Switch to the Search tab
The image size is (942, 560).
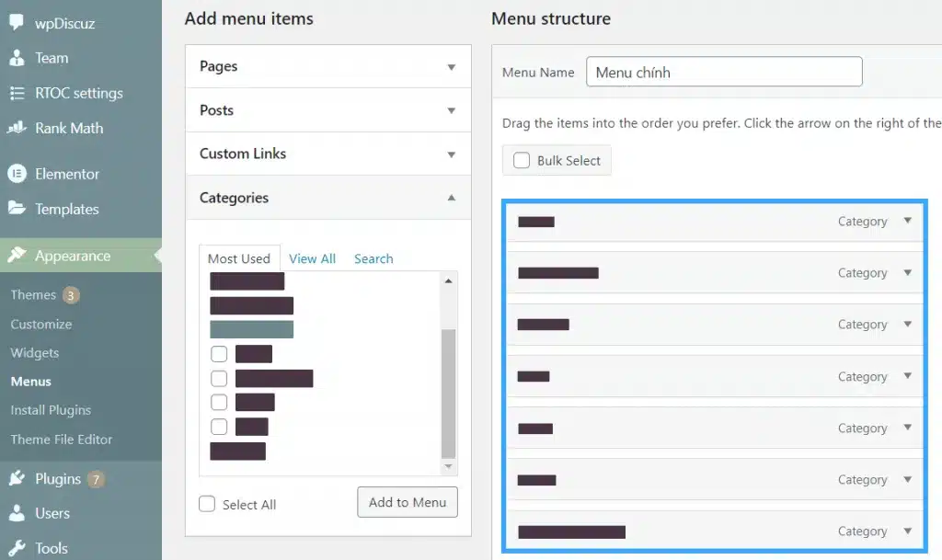[x=373, y=258]
